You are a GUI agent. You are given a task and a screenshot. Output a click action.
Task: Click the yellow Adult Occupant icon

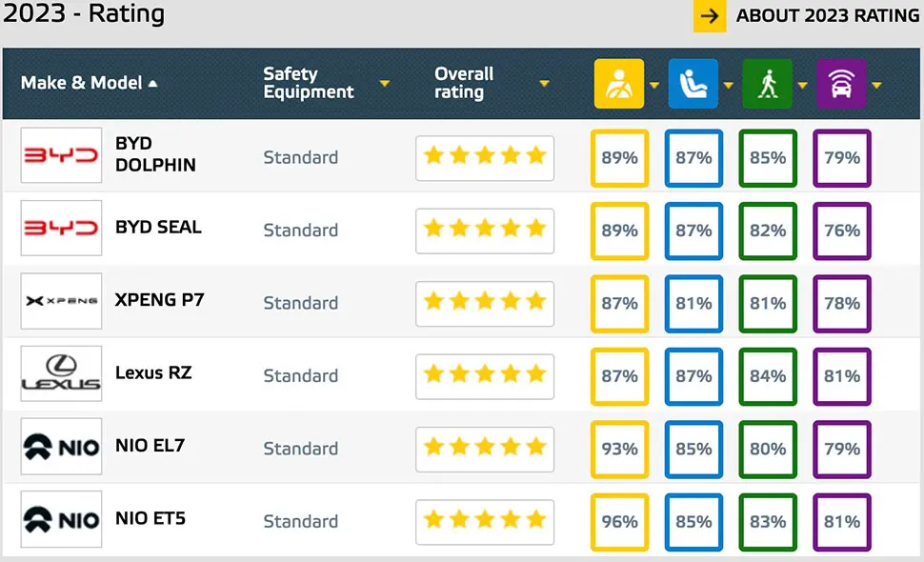[619, 84]
